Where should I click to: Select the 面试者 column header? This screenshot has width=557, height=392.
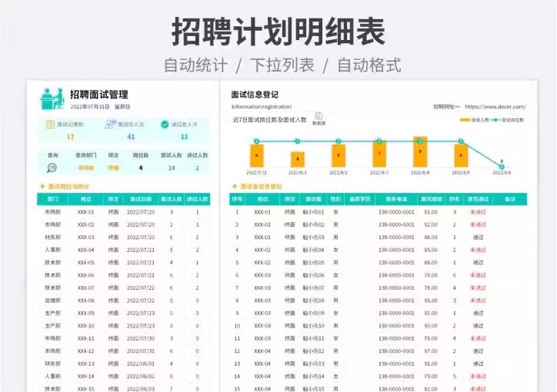pyautogui.click(x=313, y=199)
